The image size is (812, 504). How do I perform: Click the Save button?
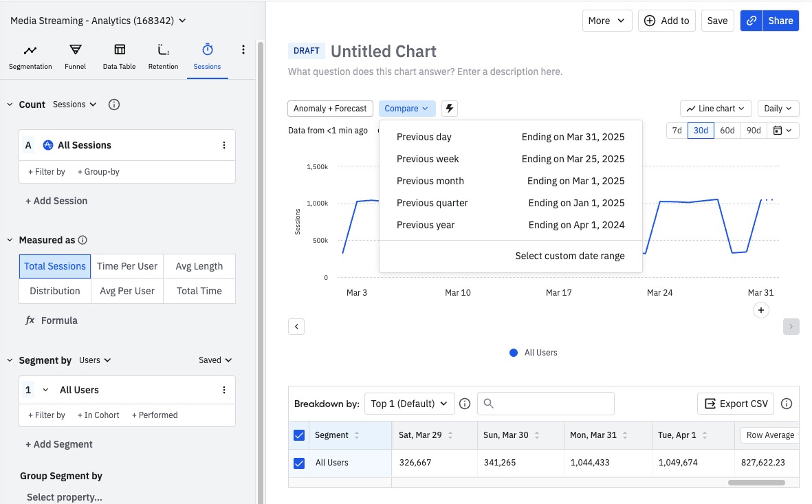click(x=717, y=21)
